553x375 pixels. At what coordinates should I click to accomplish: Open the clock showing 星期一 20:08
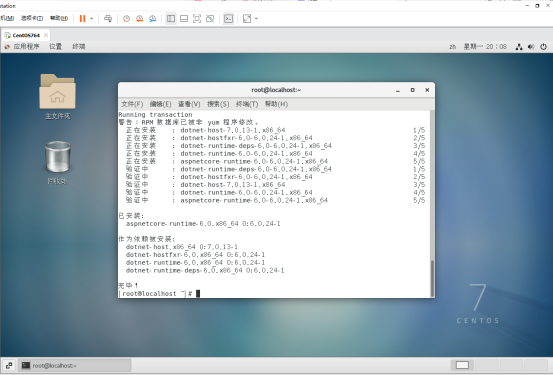click(x=485, y=47)
